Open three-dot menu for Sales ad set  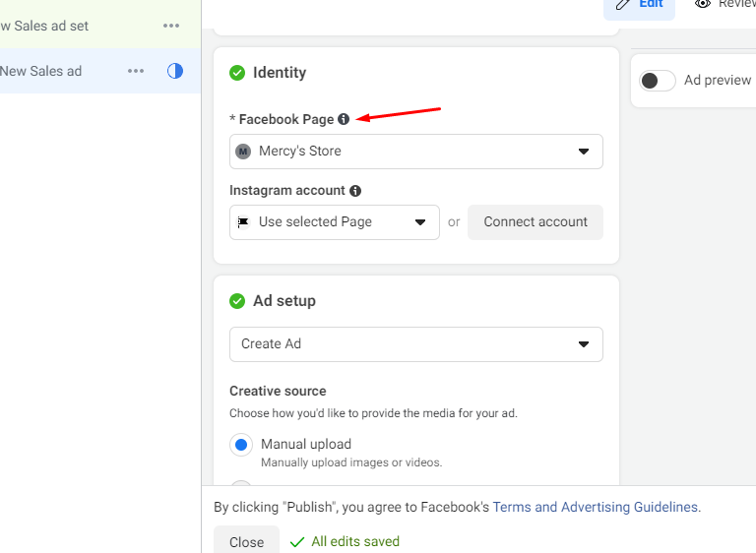[171, 26]
